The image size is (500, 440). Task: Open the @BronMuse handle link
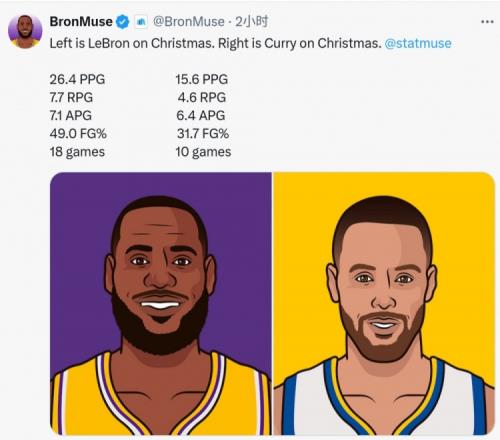[x=189, y=22]
